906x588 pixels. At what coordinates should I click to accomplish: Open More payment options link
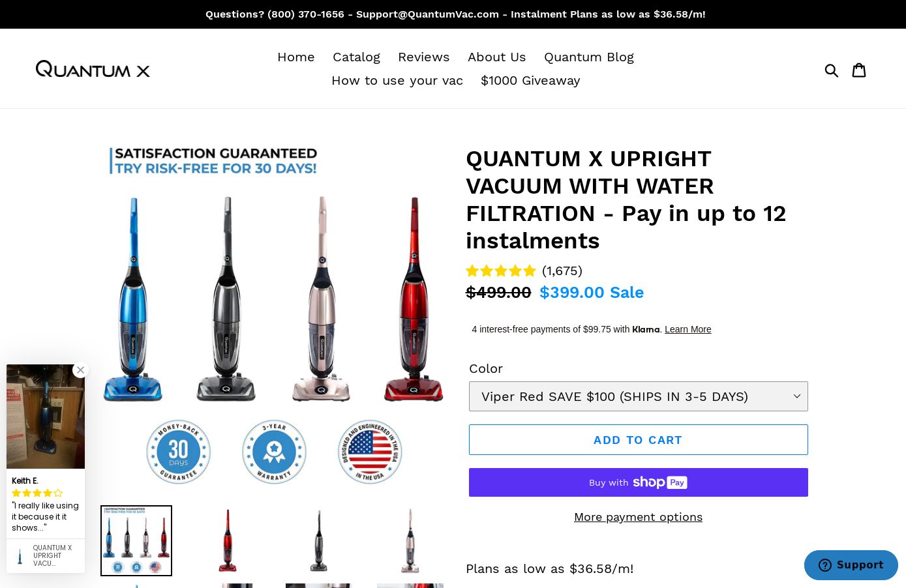(x=639, y=517)
